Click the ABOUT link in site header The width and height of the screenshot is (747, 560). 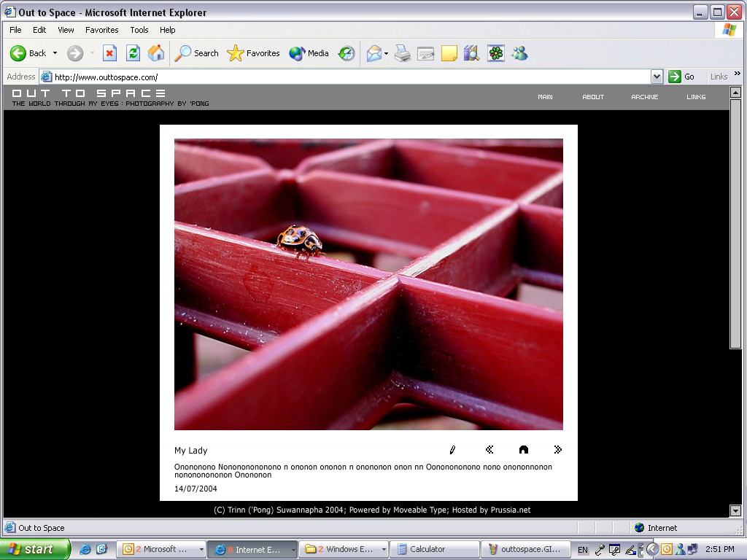click(x=593, y=97)
